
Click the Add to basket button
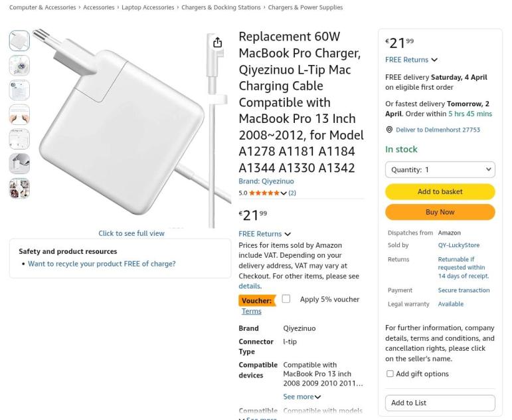[x=440, y=191]
